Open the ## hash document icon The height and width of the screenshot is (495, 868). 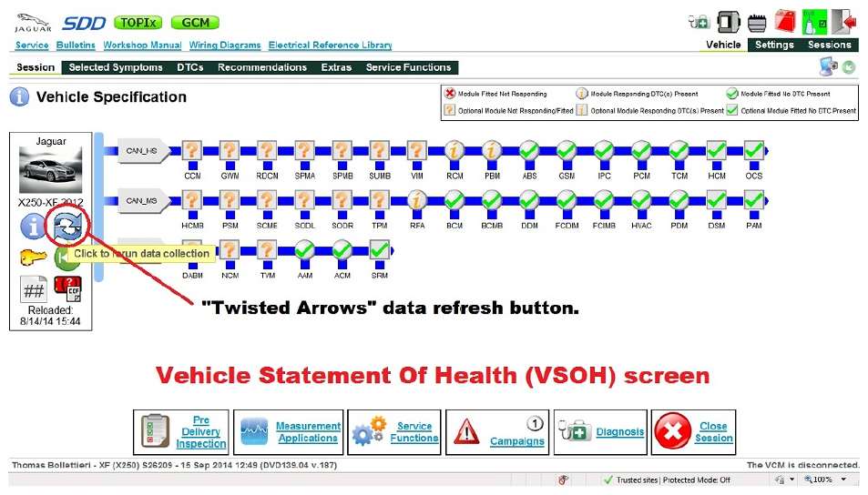34,289
